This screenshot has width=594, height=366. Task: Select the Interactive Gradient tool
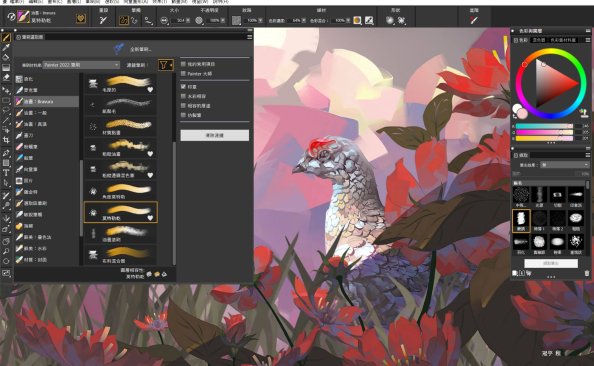(6, 68)
